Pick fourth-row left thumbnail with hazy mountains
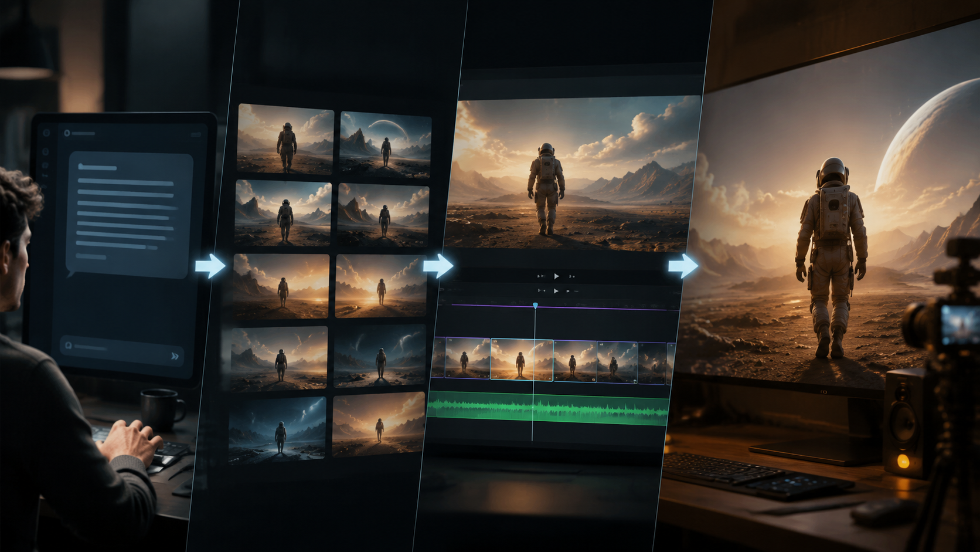 point(278,358)
